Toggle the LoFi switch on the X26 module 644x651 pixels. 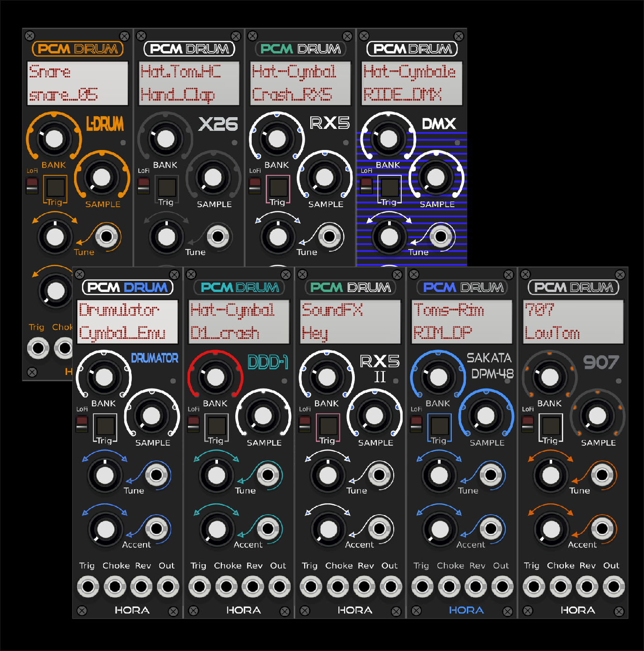[143, 186]
